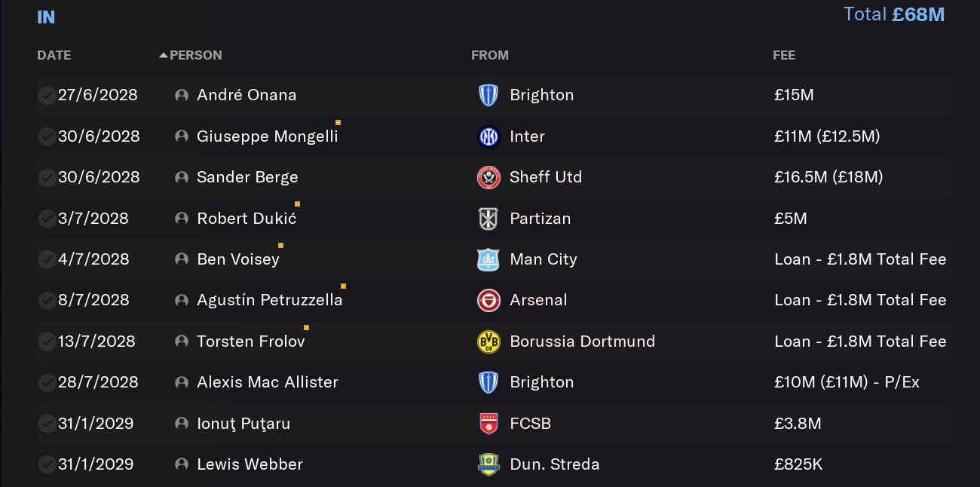Viewport: 980px width, 487px height.
Task: Click the Man City club badge
Action: point(488,259)
